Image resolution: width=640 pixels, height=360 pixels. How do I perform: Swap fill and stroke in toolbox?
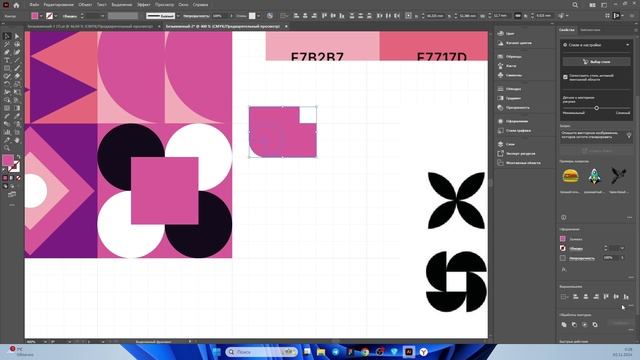18,157
